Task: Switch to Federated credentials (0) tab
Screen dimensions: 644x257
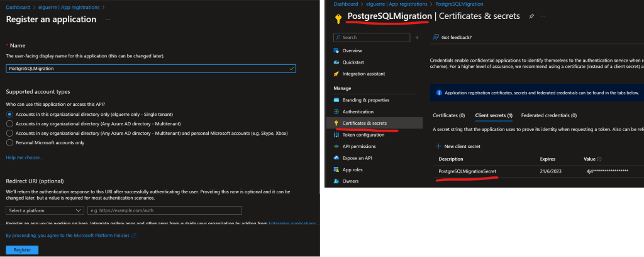Action: 549,115
